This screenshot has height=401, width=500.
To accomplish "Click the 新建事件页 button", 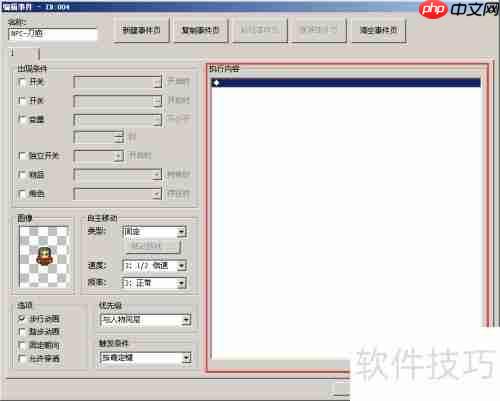I will pos(141,30).
